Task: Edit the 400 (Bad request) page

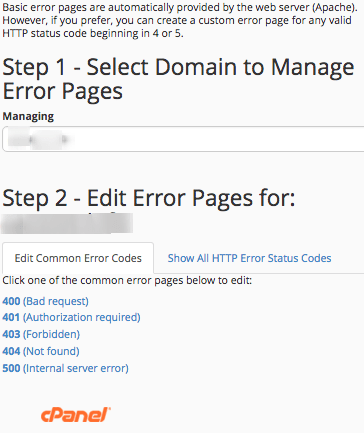Action: click(45, 301)
